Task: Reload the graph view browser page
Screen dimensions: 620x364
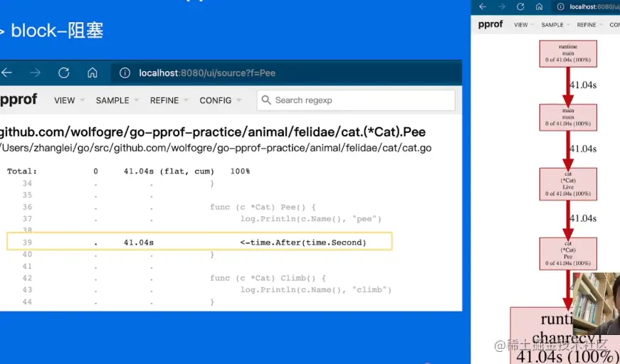Action: coord(520,6)
